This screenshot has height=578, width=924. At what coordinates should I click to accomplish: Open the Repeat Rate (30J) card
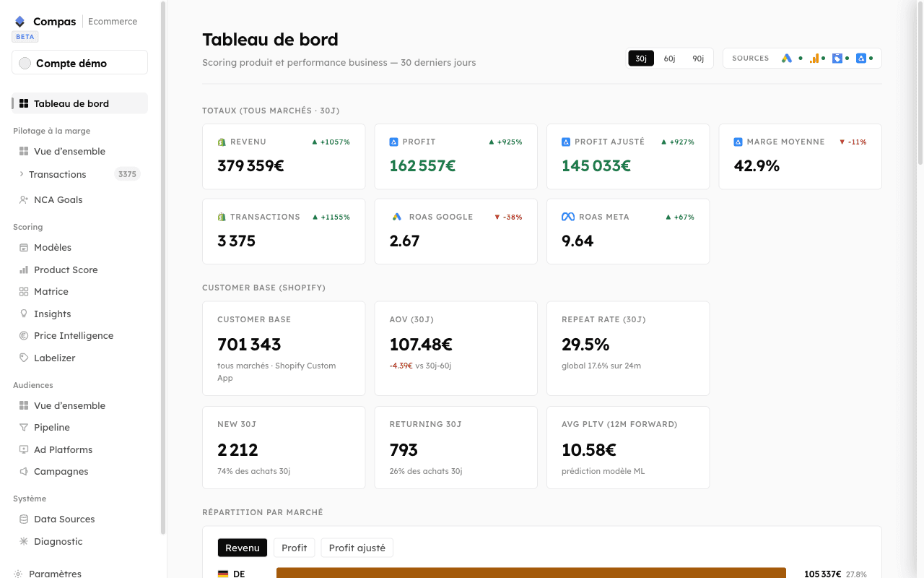pyautogui.click(x=628, y=348)
